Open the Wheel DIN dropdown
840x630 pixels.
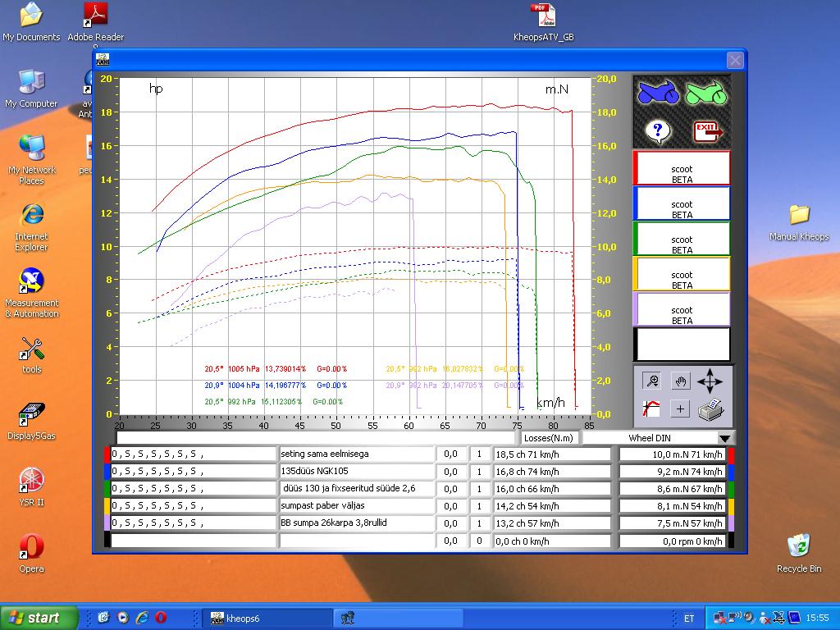point(724,438)
